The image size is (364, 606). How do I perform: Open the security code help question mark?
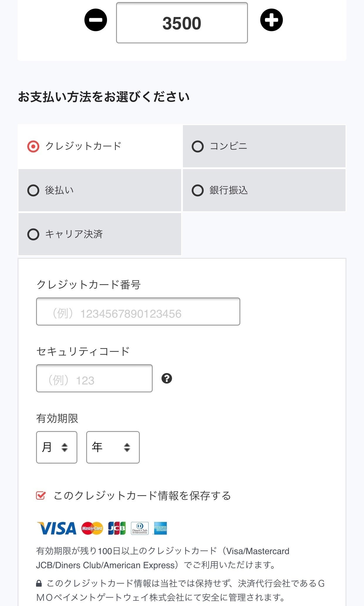point(167,378)
